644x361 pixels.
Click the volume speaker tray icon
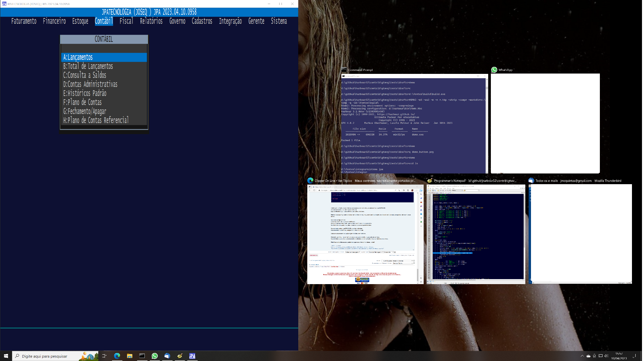pyautogui.click(x=606, y=356)
